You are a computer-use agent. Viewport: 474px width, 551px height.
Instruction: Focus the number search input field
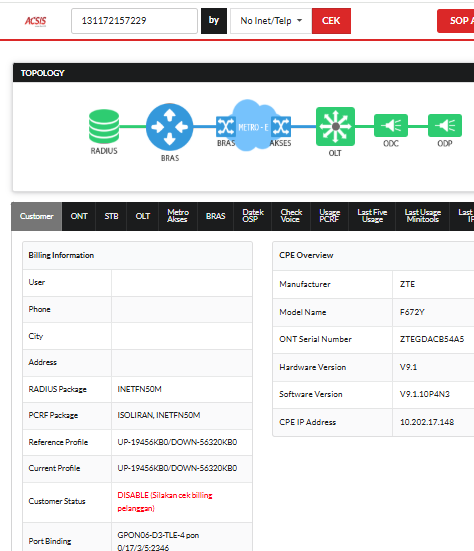pos(134,21)
